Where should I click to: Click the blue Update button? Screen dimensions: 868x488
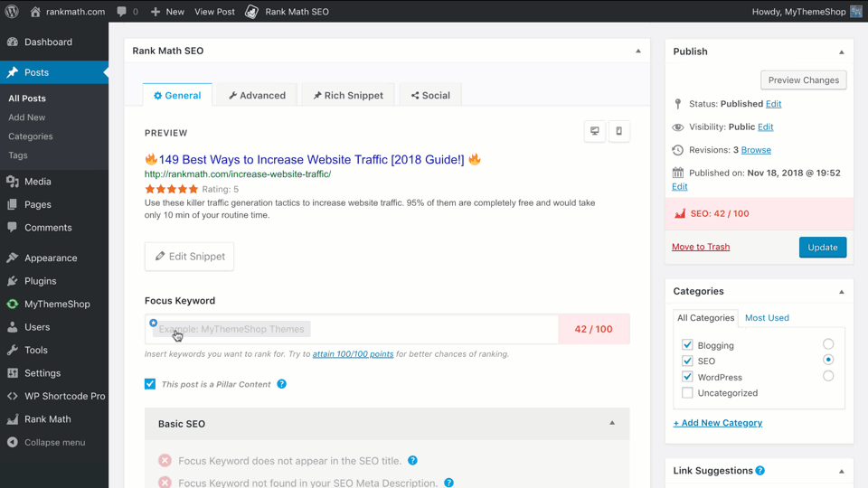click(x=822, y=248)
